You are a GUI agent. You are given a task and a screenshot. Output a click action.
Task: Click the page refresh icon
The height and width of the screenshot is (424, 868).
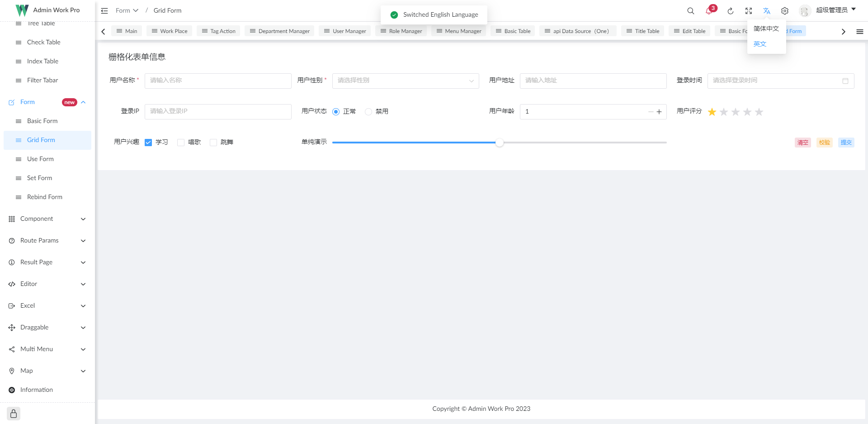(731, 10)
